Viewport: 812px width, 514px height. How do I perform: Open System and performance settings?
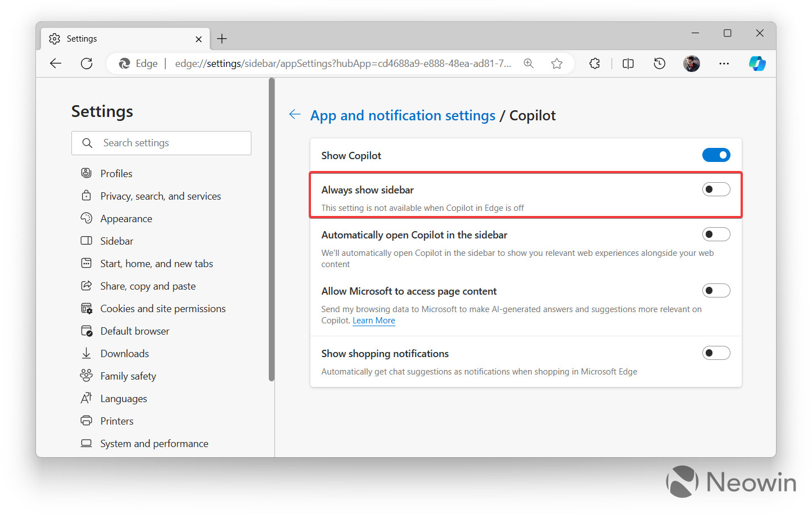tap(154, 444)
